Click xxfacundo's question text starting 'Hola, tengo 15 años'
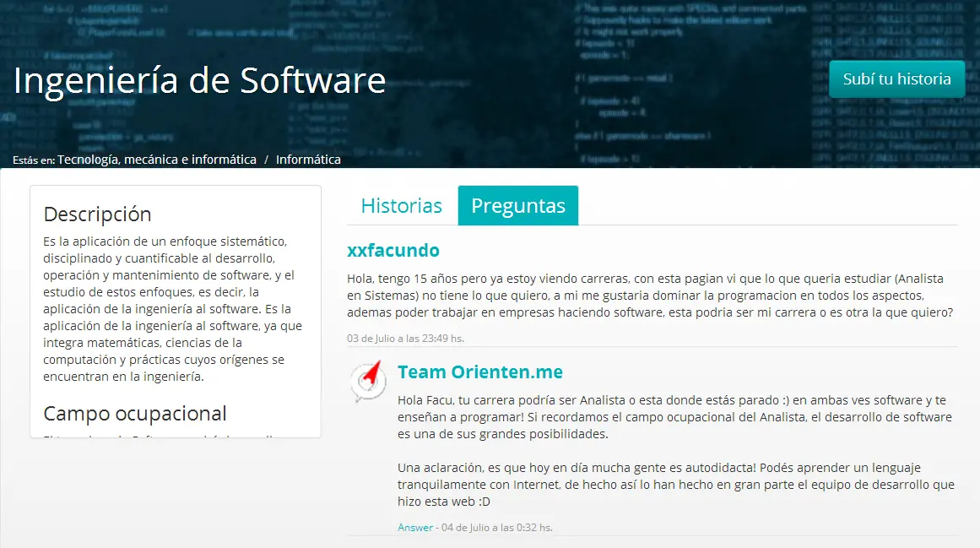 [650, 296]
